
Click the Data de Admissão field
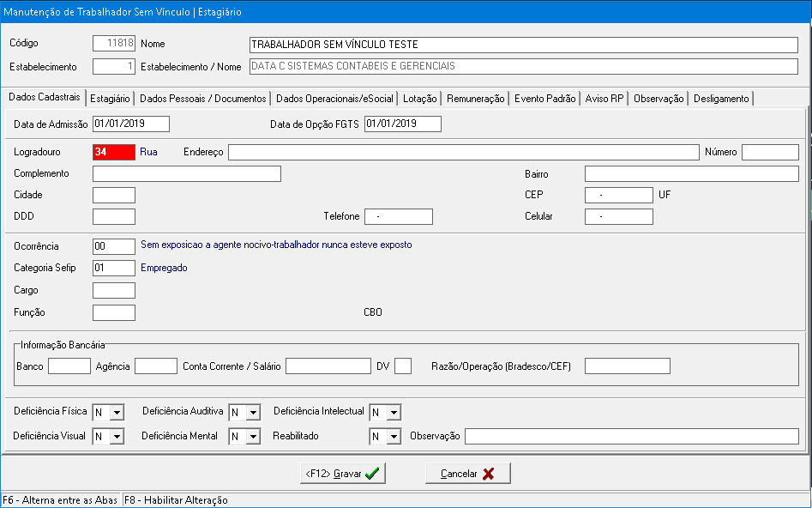click(131, 124)
